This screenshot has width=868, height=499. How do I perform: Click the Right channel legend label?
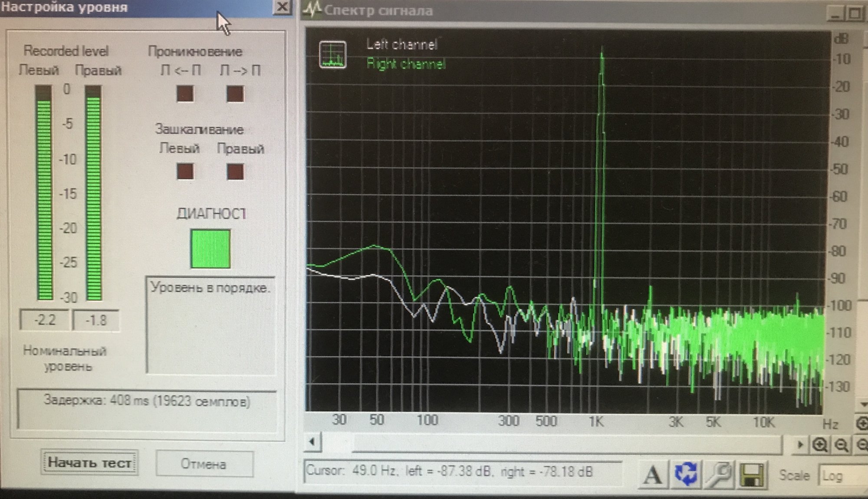[x=406, y=64]
